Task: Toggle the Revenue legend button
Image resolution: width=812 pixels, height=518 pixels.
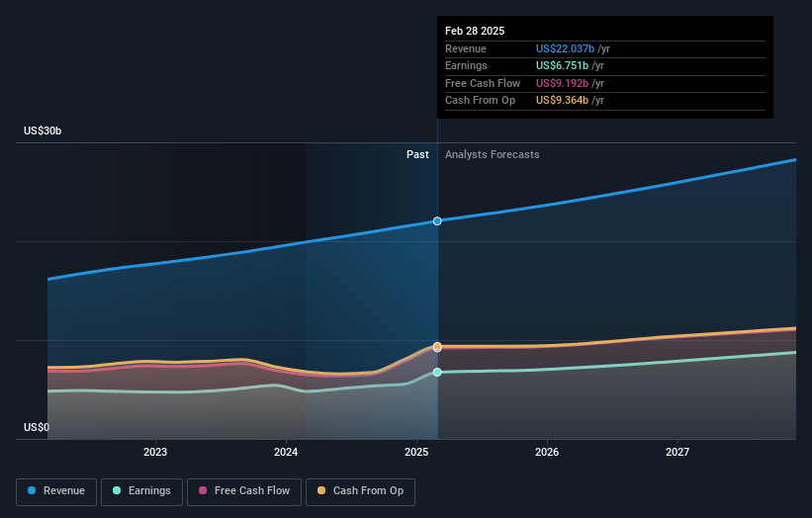Action: click(56, 491)
